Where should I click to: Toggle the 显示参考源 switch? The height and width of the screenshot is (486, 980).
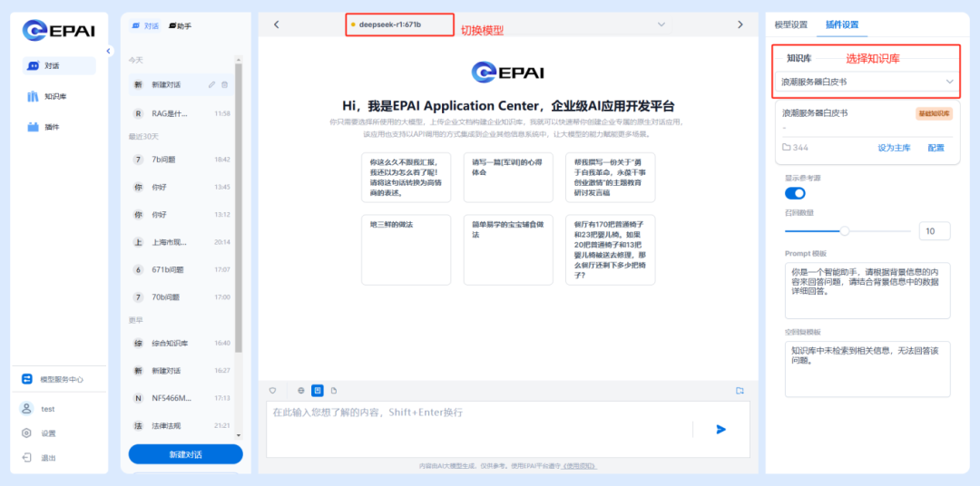point(795,193)
